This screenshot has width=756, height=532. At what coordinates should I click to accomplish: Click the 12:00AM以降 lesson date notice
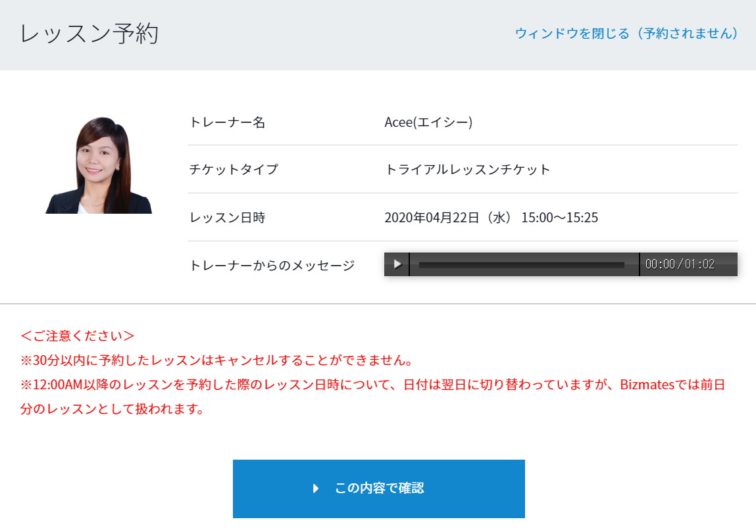316,385
